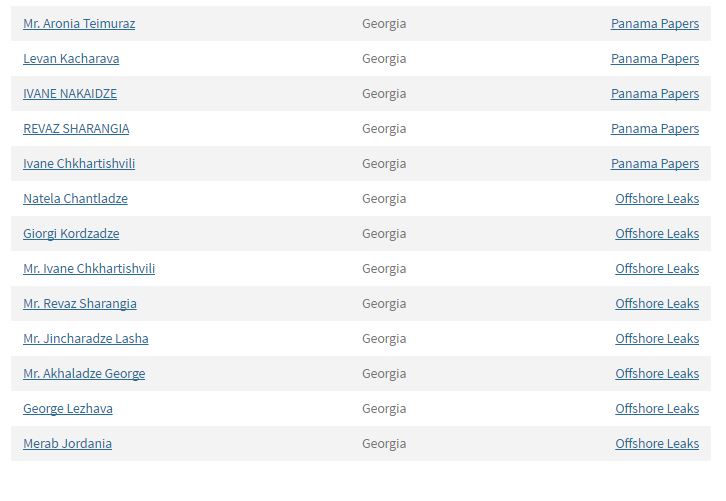The image size is (726, 501).
Task: Open the Mr. Aronia Teimuraz link
Action: pyautogui.click(x=79, y=24)
